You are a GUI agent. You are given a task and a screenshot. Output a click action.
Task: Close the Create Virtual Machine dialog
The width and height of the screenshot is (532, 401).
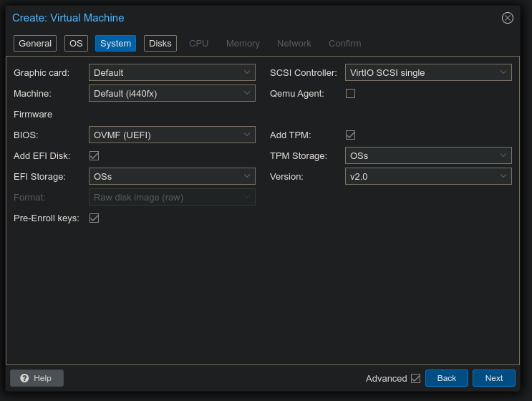(x=507, y=18)
